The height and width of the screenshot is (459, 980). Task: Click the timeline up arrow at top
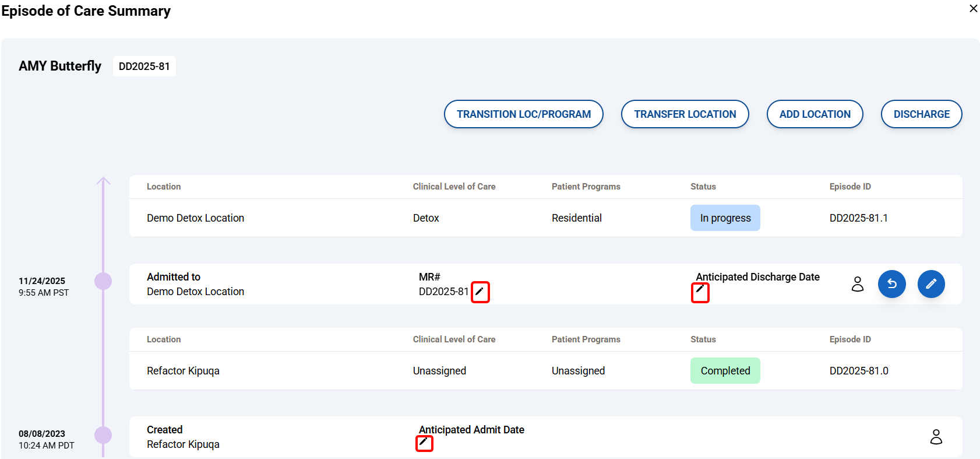(103, 181)
